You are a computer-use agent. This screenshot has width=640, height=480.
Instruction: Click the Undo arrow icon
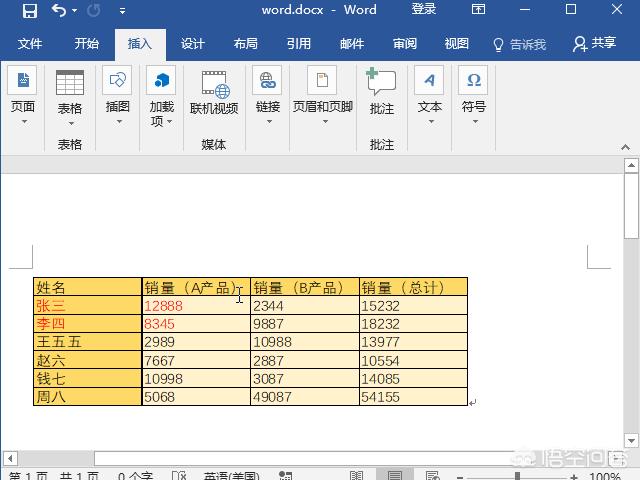(x=59, y=11)
